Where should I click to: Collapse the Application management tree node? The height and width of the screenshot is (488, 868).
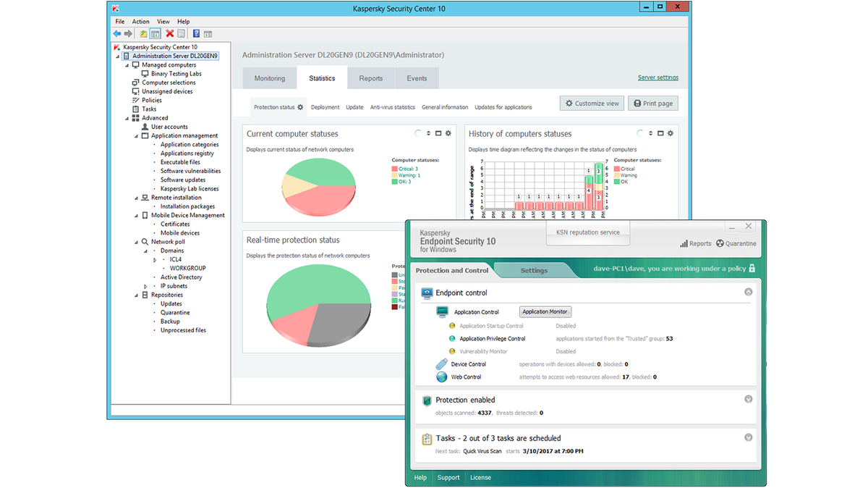[x=137, y=136]
